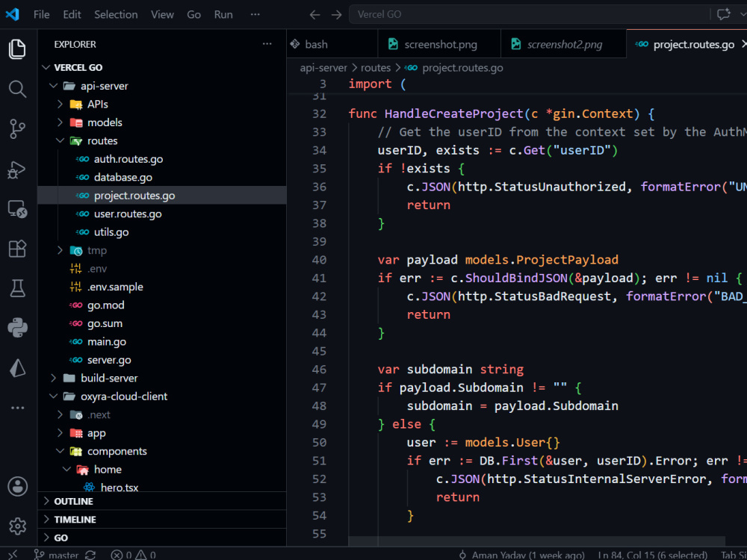Screen dimensions: 747x560
Task: Open the Prisma triangle icon view
Action: click(x=18, y=367)
